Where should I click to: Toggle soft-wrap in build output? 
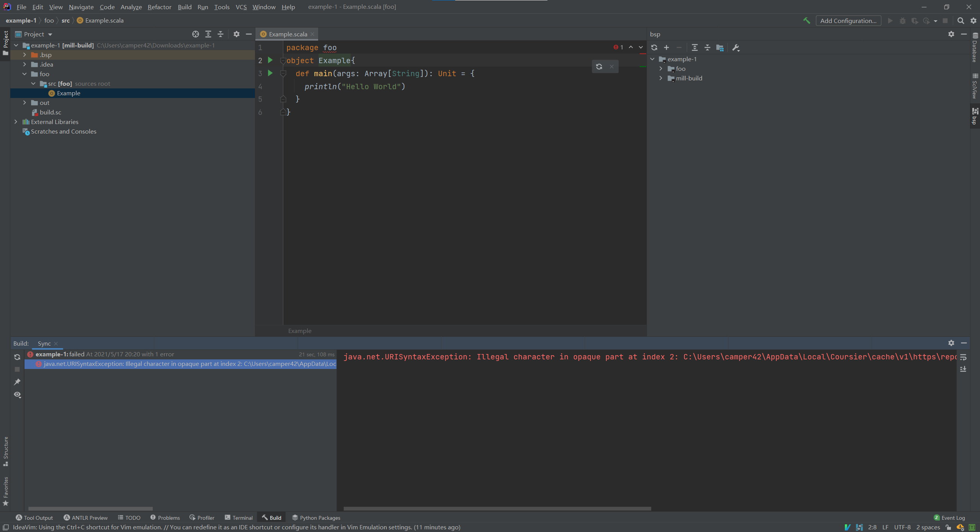(x=963, y=357)
